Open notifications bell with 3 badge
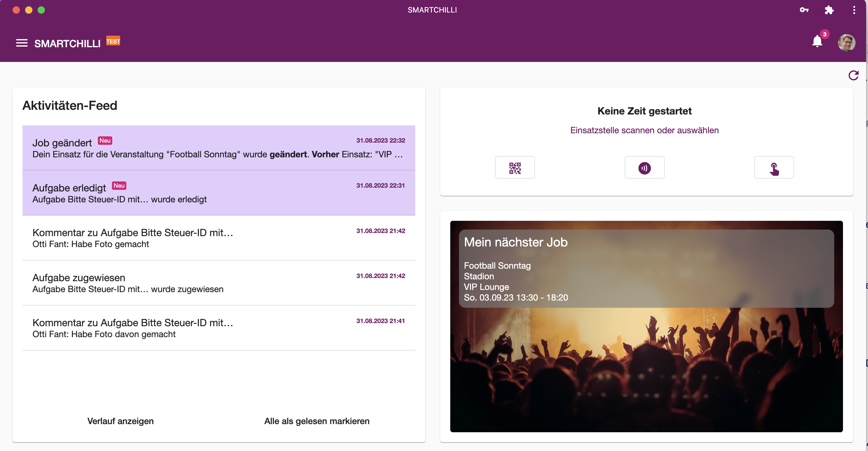Image resolution: width=868 pixels, height=451 pixels. (817, 41)
